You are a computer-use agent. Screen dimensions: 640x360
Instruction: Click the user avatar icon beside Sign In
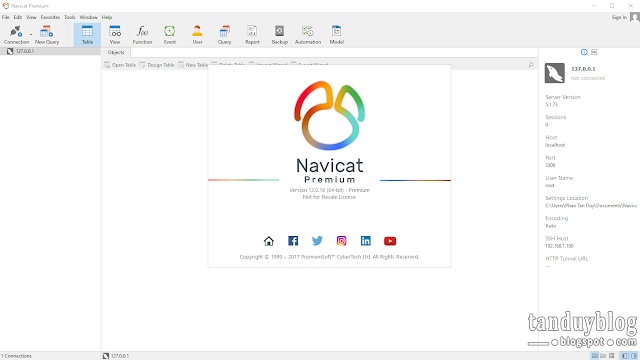[x=635, y=17]
